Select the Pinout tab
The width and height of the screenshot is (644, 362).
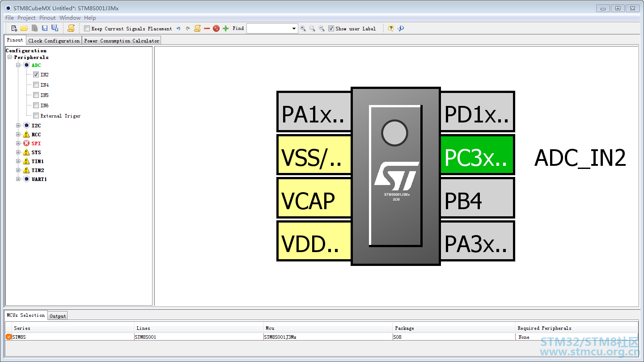click(15, 40)
